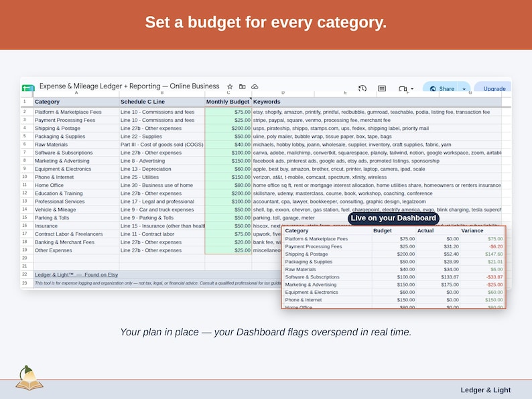This screenshot has width=532, height=399.
Task: Select Line 30 - Business use of home cell
Action: point(162,185)
